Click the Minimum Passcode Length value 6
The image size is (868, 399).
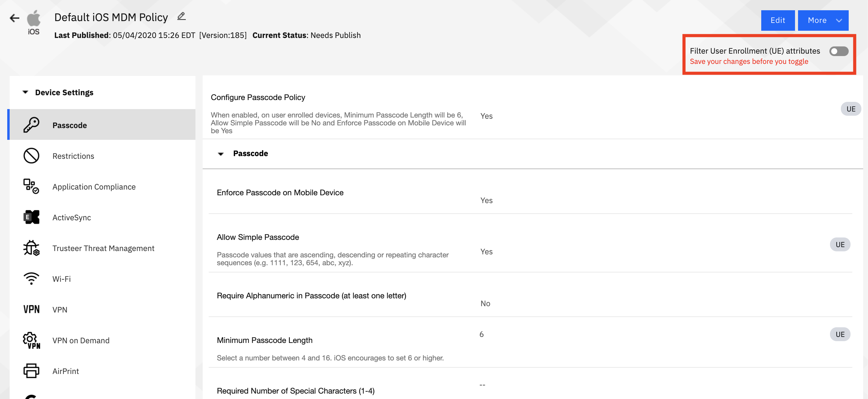click(482, 334)
